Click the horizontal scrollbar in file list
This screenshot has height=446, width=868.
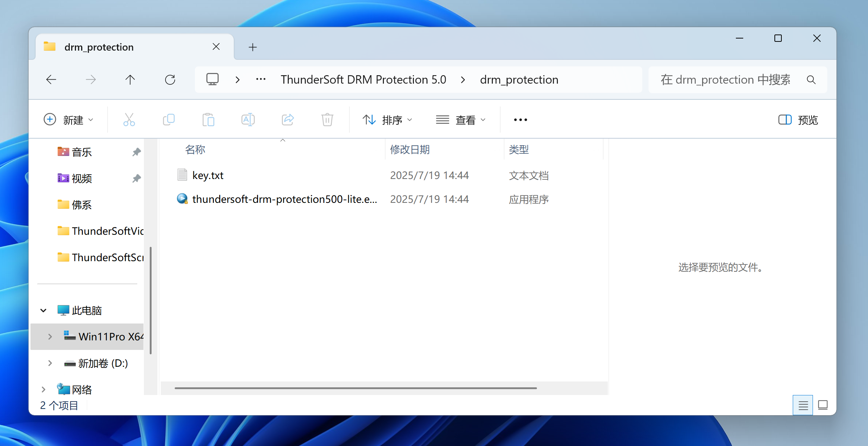(x=355, y=388)
